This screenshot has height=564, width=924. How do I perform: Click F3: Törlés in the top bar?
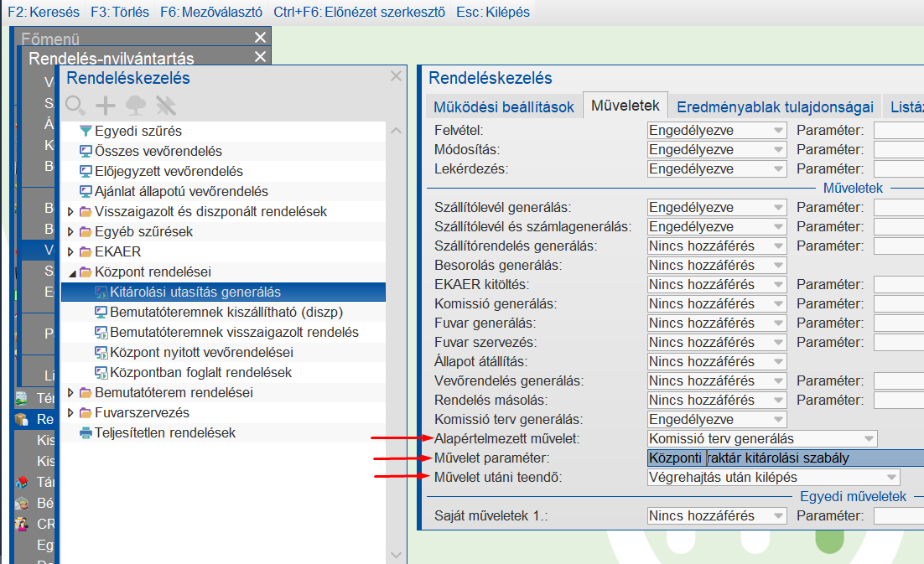click(120, 13)
